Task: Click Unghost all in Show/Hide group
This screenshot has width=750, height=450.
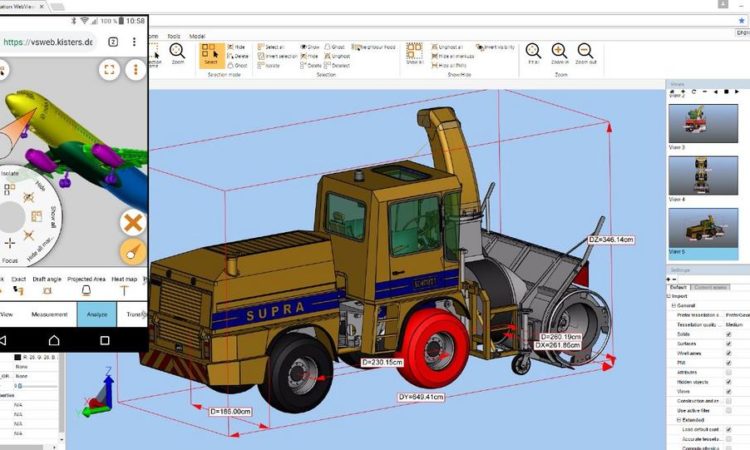Action: pyautogui.click(x=447, y=47)
